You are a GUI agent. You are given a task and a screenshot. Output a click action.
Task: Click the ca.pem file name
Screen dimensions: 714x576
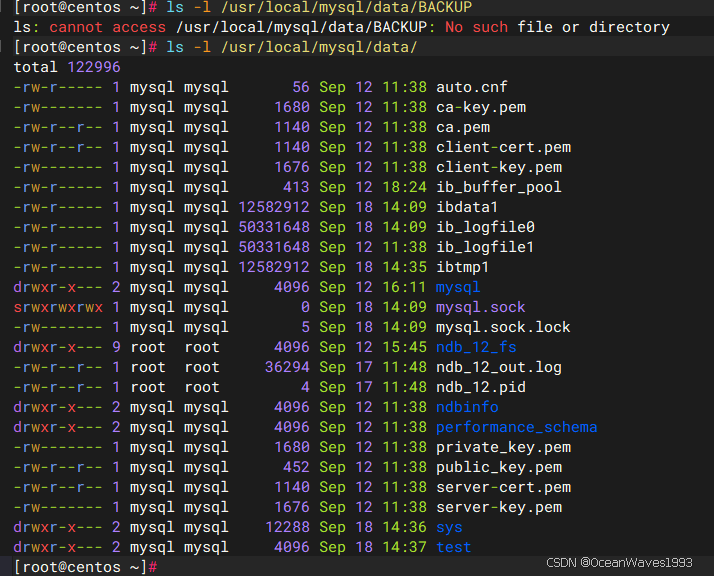(463, 127)
